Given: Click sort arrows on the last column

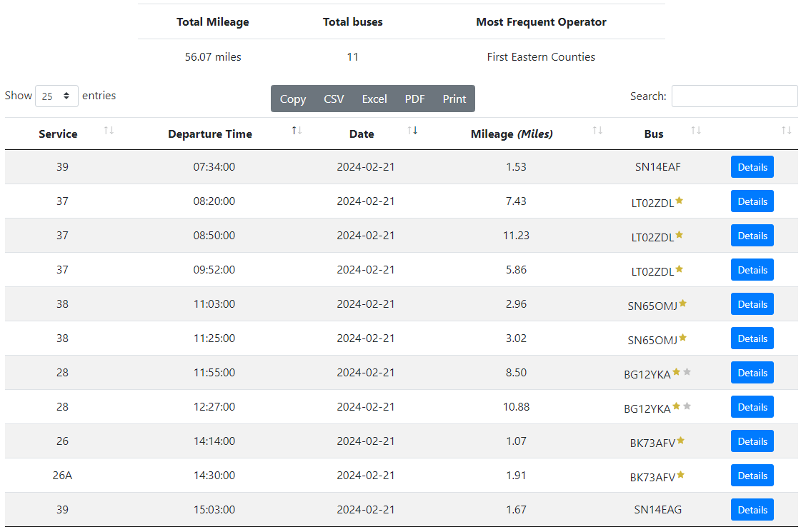Looking at the screenshot, I should click(x=786, y=131).
